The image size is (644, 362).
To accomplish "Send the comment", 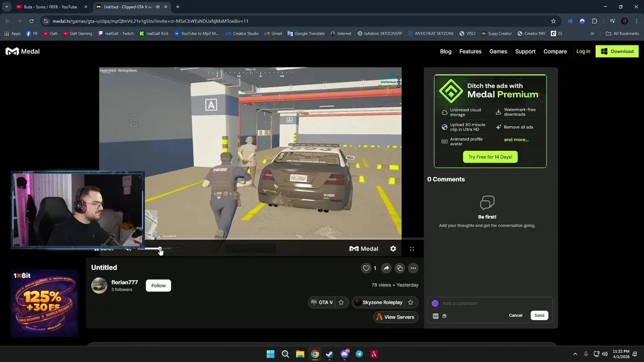I will pyautogui.click(x=539, y=315).
